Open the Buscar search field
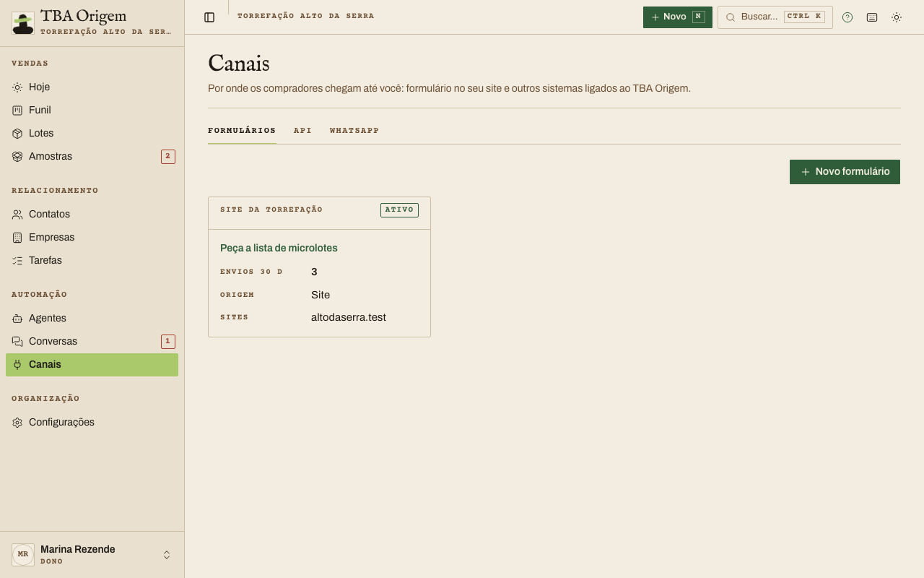924x578 pixels. [x=775, y=17]
